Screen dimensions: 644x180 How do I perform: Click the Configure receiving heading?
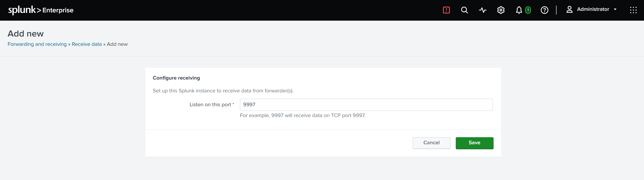[x=176, y=78]
